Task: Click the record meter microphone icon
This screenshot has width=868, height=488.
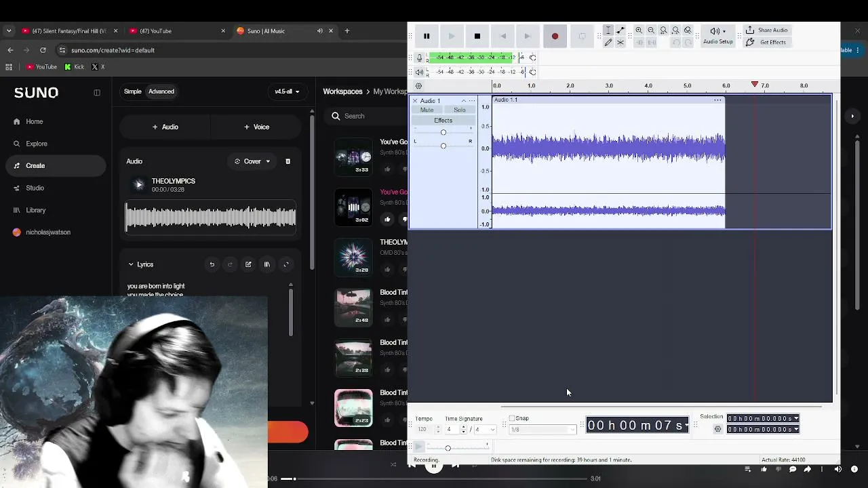Action: (419, 58)
